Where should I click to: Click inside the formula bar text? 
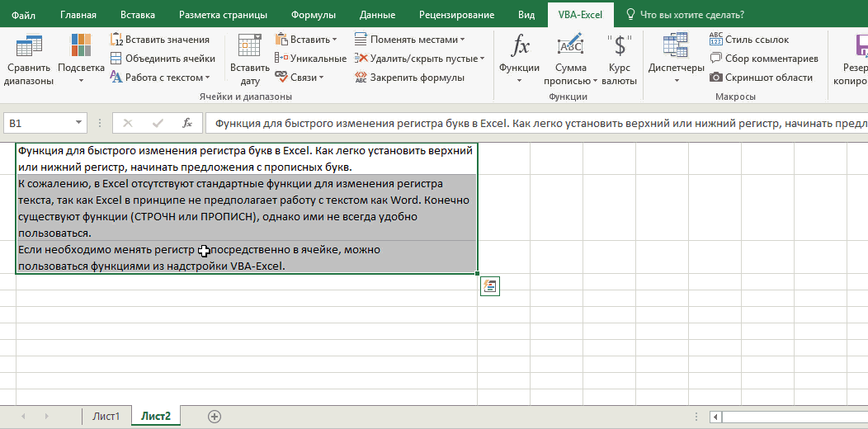click(535, 123)
